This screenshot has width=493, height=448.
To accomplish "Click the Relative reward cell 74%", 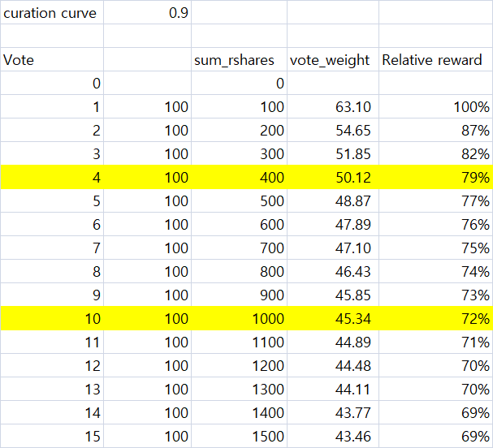I will point(436,272).
